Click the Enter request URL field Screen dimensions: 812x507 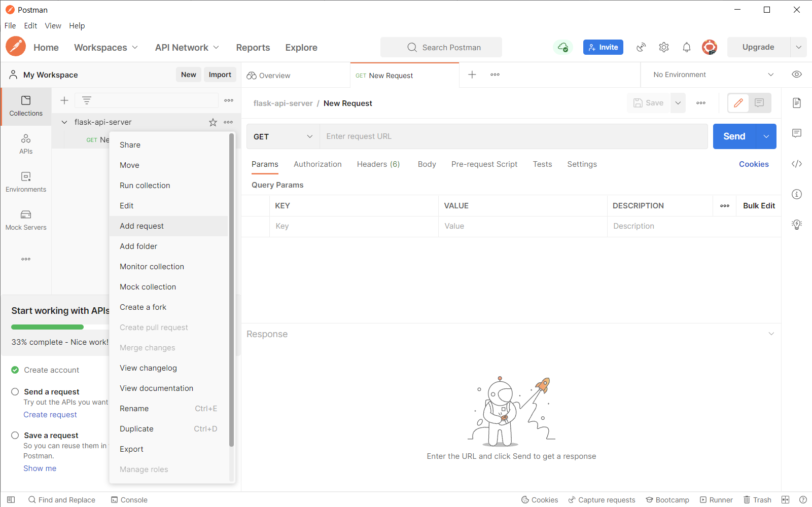click(x=513, y=136)
